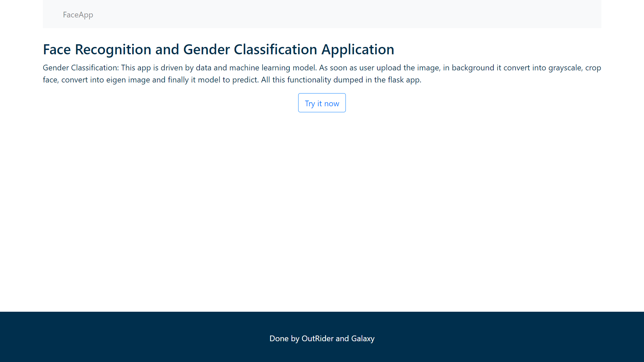Viewport: 644px width, 362px height.
Task: Click the FaceApp brand in the navbar
Action: 78,15
